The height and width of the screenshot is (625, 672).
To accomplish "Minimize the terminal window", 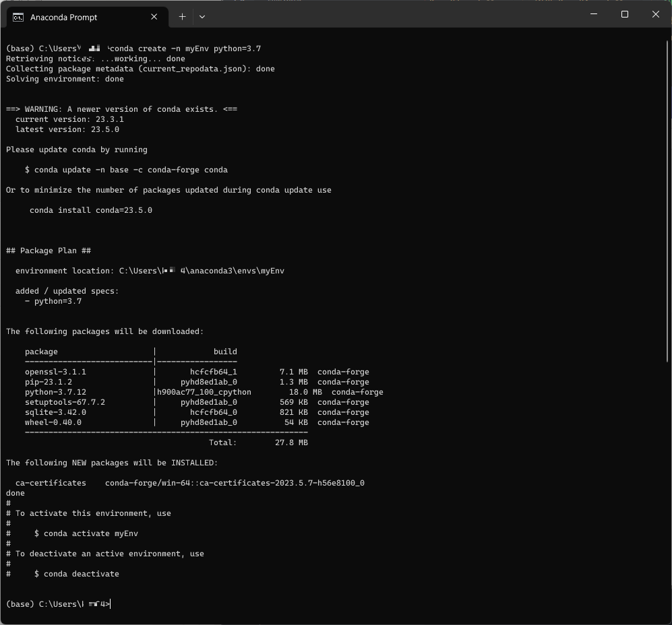I will [x=594, y=14].
